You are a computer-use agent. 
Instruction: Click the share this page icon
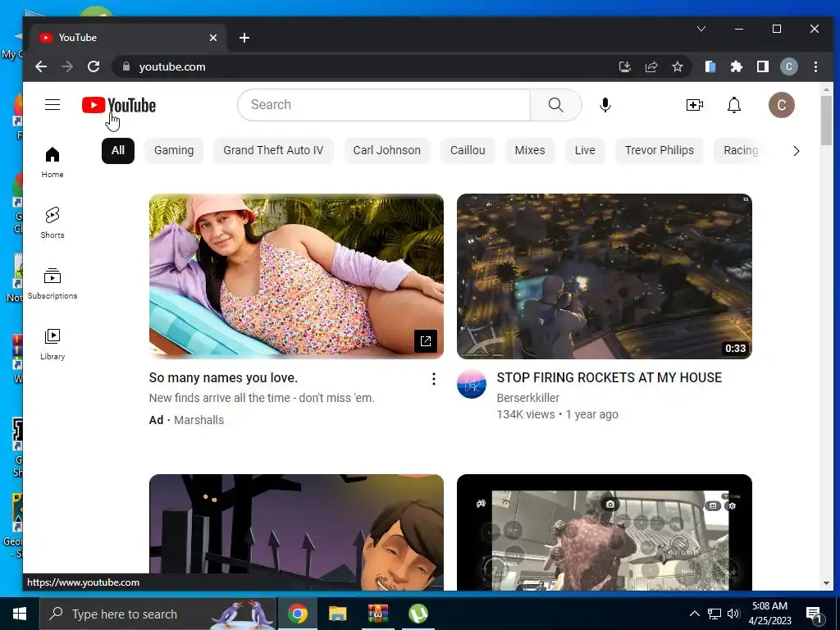(651, 66)
